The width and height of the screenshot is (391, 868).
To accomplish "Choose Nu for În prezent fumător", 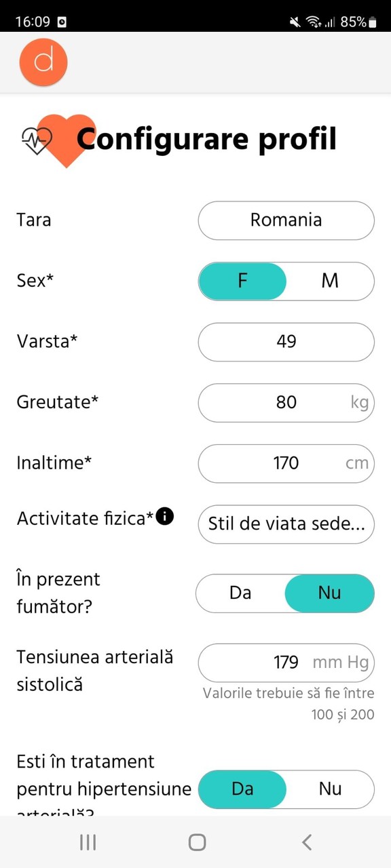I will 329,593.
